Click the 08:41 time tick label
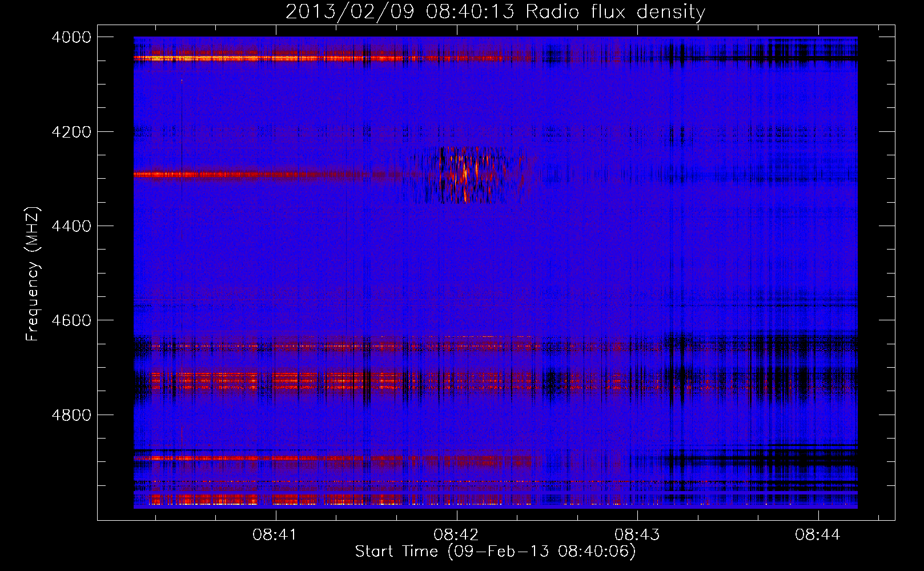 tap(275, 535)
